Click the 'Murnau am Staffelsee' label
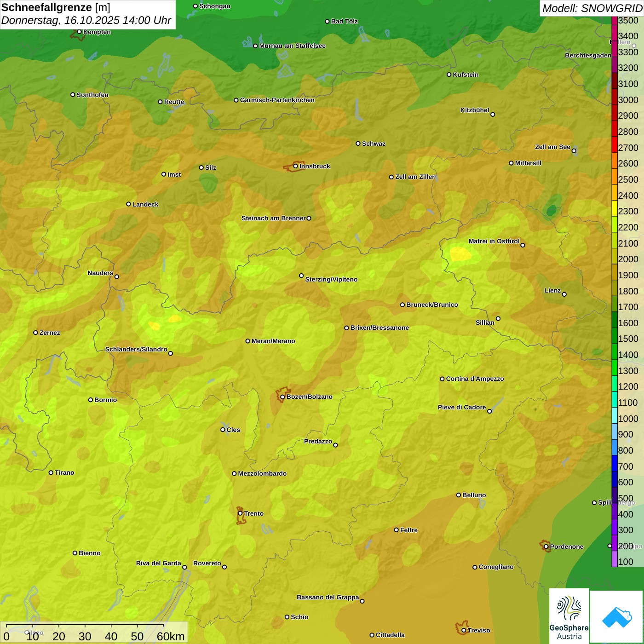 point(292,46)
